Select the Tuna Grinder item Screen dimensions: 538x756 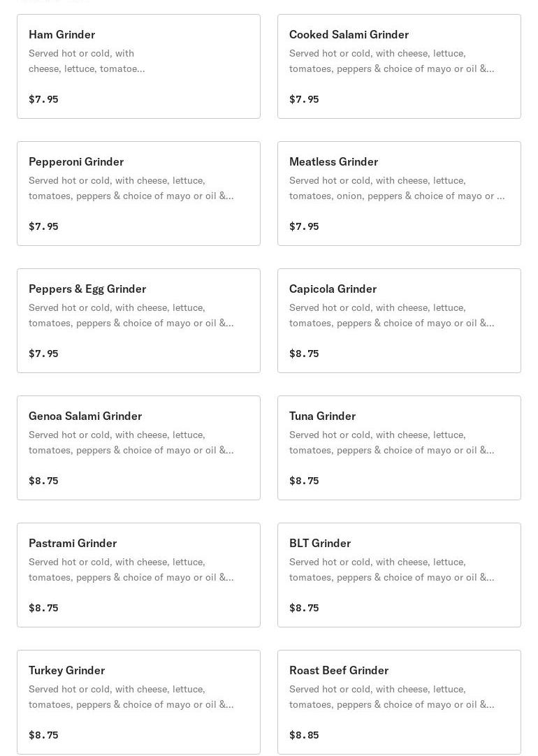(x=399, y=448)
